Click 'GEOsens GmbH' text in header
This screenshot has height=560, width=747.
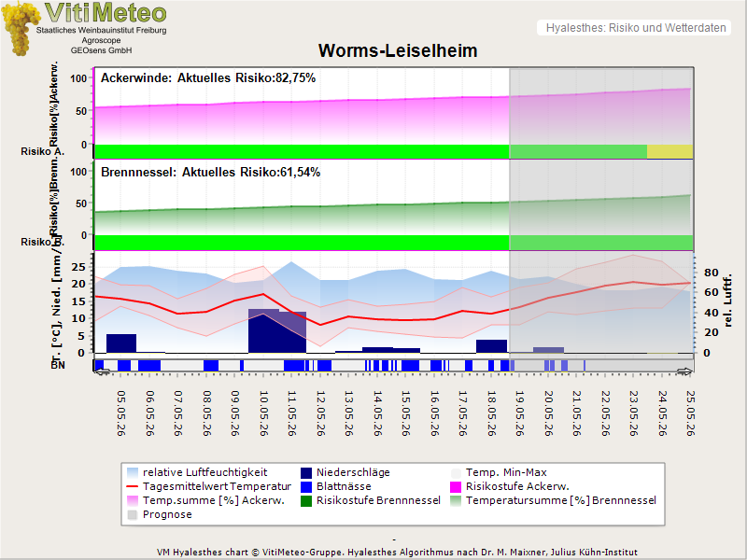[x=101, y=50]
